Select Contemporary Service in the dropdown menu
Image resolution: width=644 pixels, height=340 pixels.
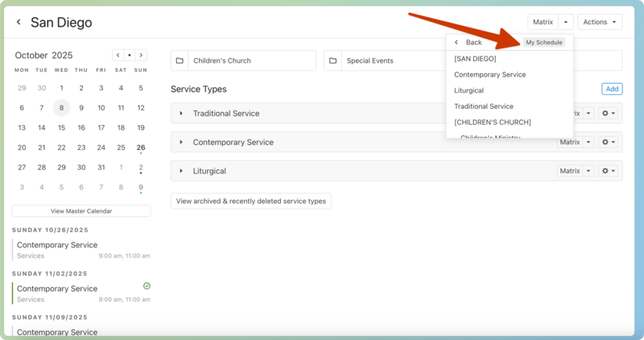[x=489, y=74]
